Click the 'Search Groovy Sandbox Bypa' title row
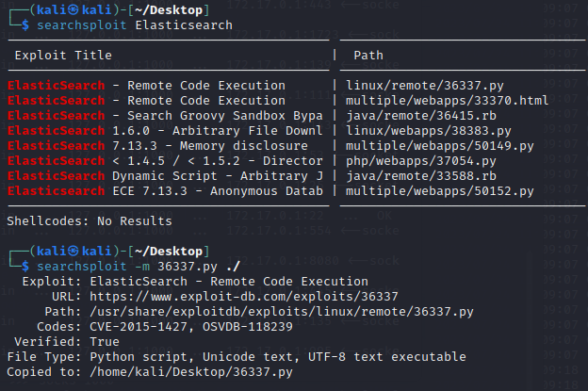Image resolution: width=588 pixels, height=391 pixels. coord(165,116)
